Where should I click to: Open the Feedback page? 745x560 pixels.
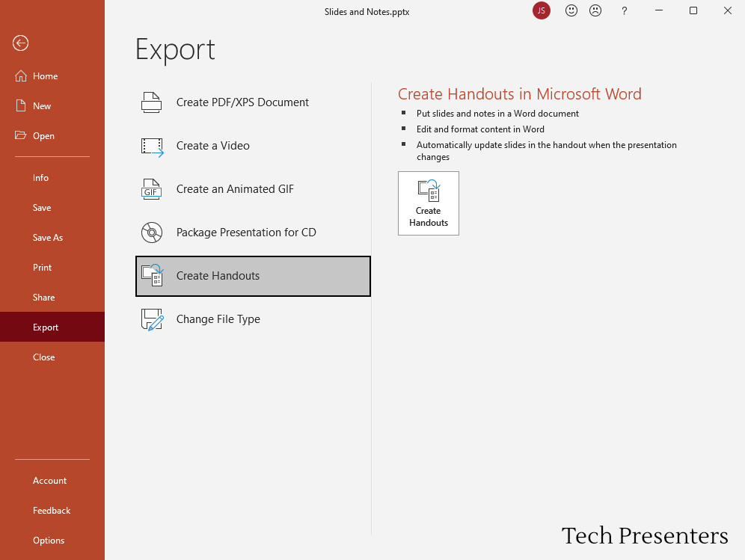pos(52,511)
